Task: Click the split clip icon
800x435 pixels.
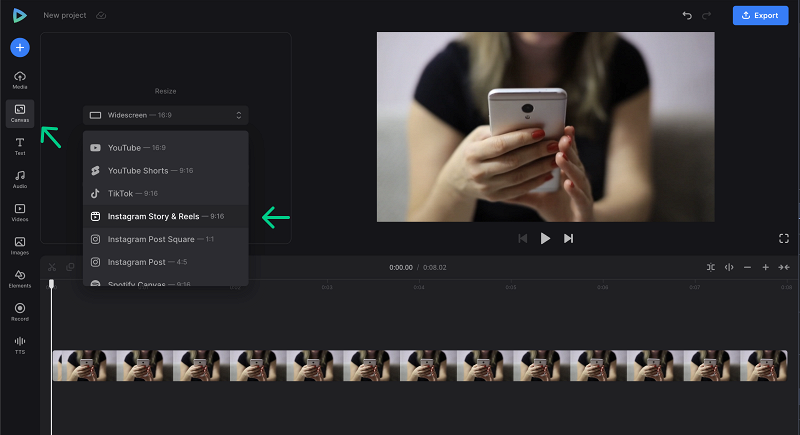Action: click(x=729, y=267)
